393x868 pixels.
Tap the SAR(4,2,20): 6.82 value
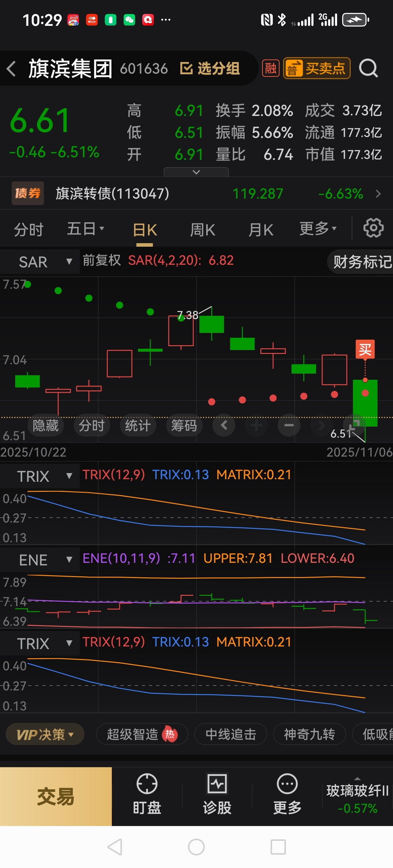181,261
